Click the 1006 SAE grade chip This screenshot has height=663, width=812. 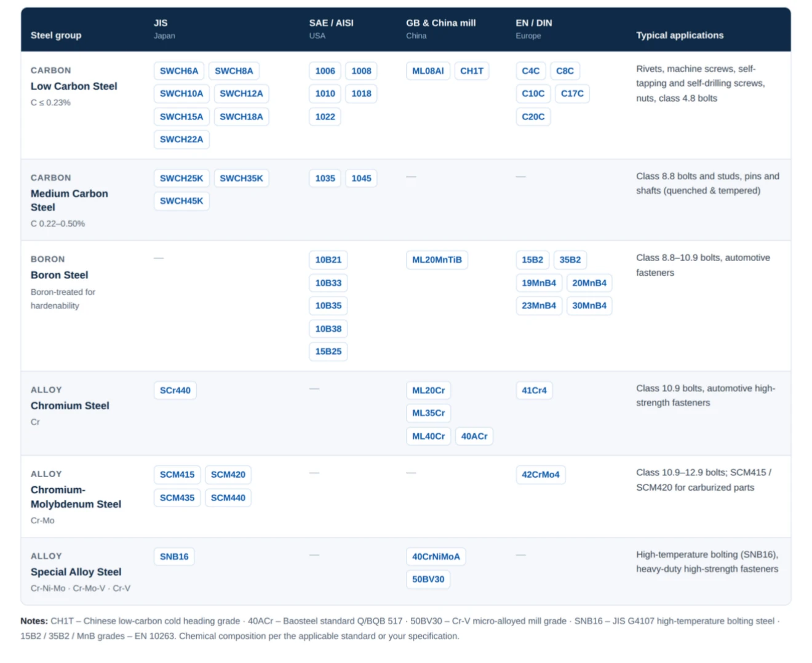325,71
